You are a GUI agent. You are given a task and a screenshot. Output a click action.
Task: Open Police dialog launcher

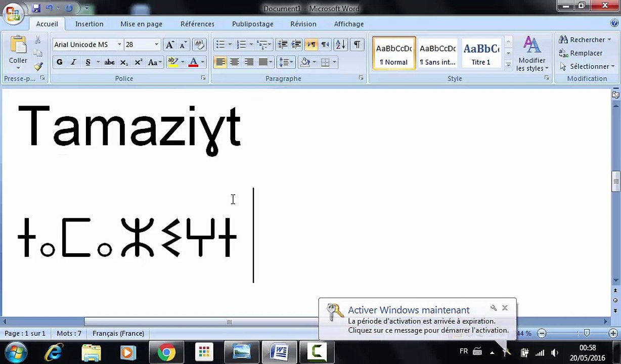pos(203,78)
